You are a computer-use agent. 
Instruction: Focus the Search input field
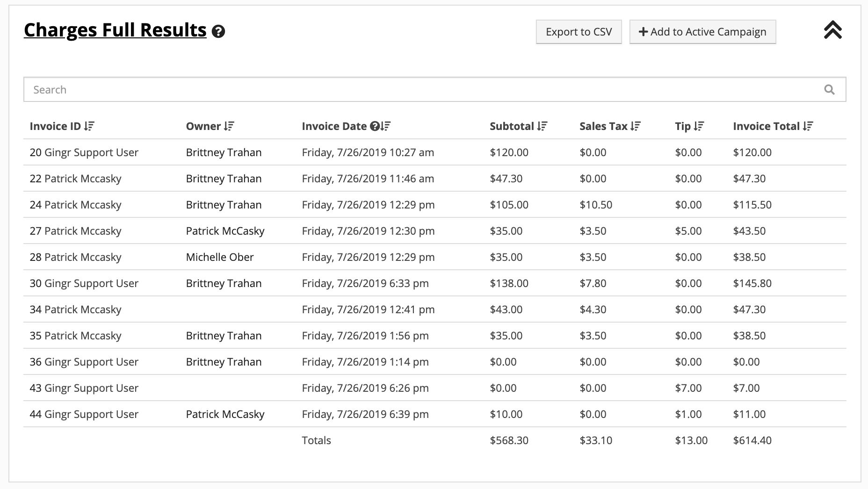pyautogui.click(x=434, y=89)
